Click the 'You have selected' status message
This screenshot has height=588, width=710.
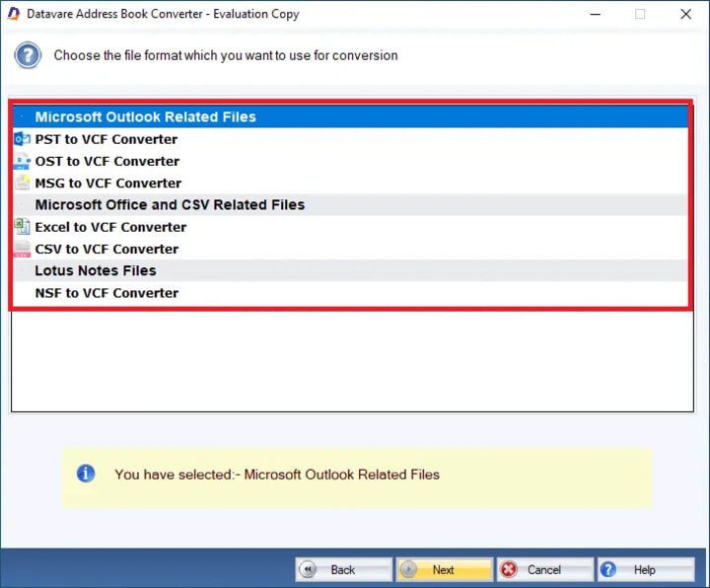[277, 475]
